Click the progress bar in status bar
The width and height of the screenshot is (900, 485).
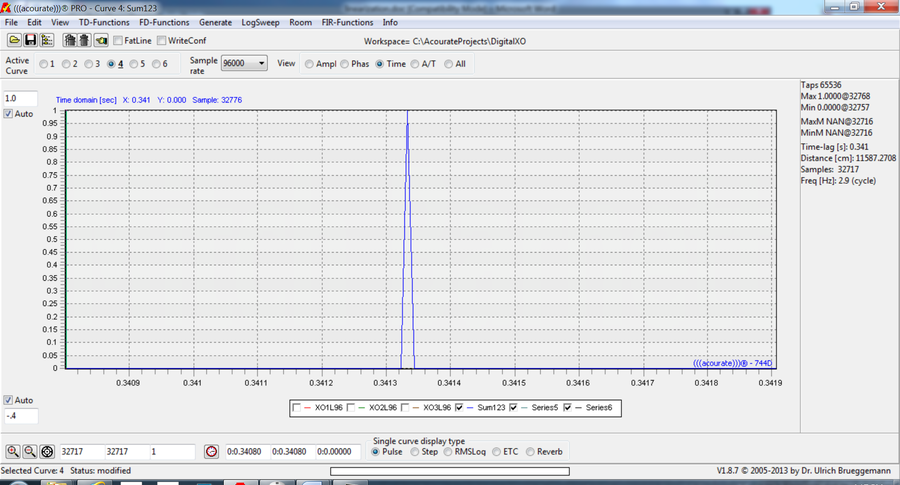(x=450, y=471)
